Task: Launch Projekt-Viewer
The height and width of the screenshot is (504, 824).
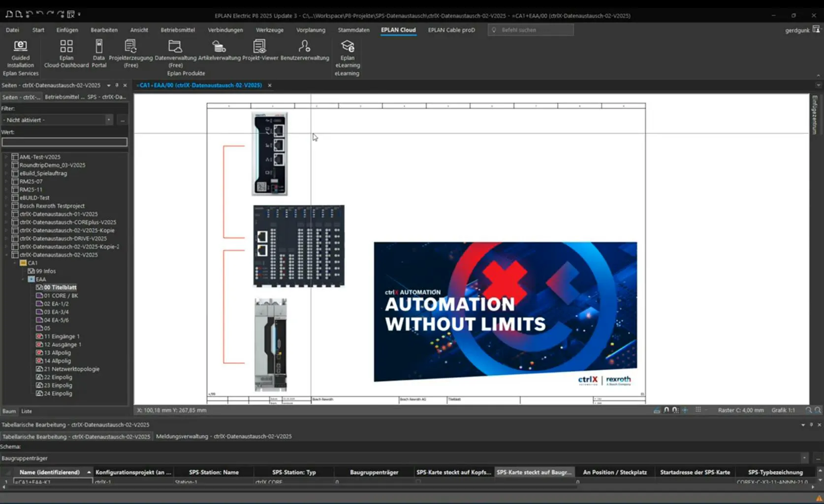Action: 260,51
